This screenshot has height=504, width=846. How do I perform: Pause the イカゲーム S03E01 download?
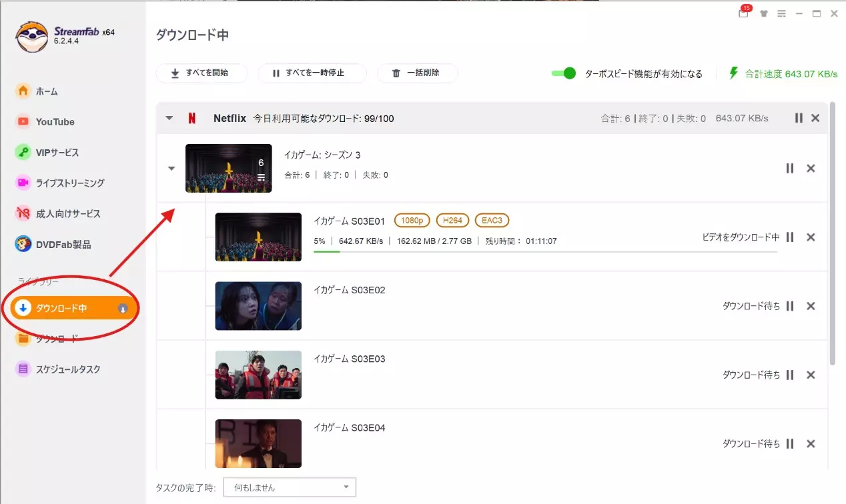tap(790, 237)
